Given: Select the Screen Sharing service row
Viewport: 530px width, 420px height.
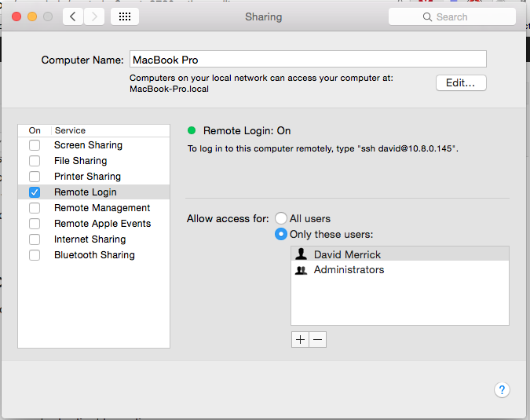Looking at the screenshot, I should 93,145.
